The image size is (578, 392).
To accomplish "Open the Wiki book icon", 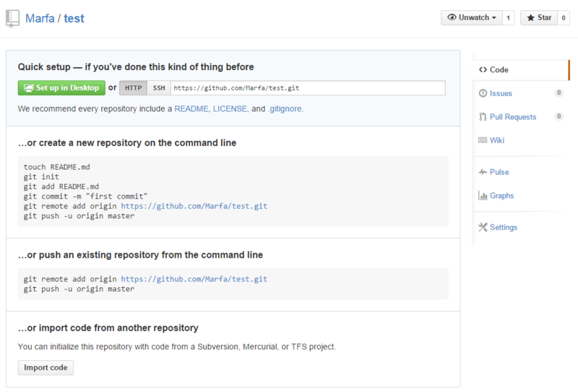I will [x=483, y=140].
